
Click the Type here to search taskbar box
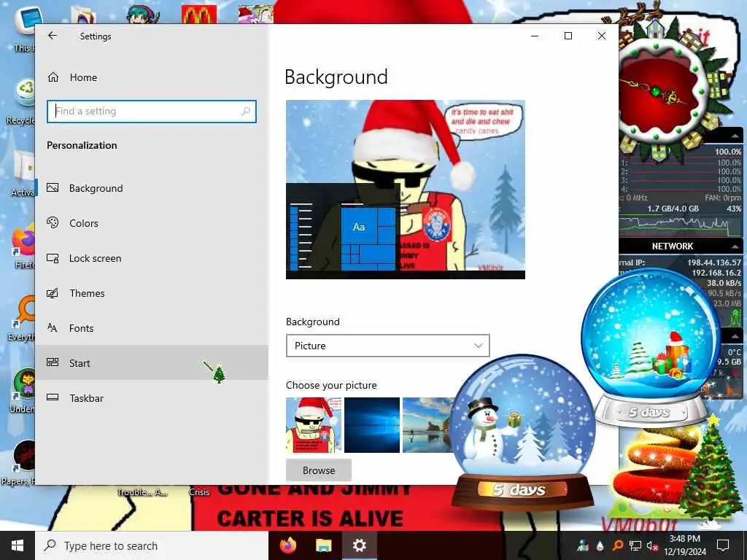click(152, 545)
